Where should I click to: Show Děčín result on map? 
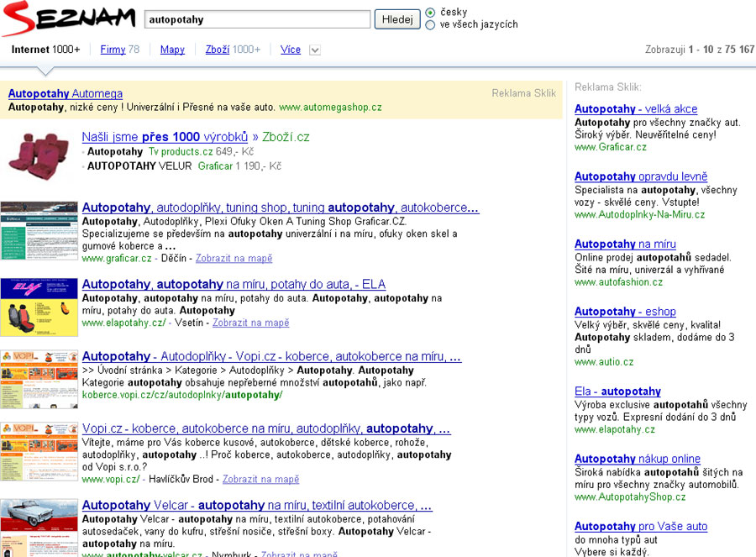[x=234, y=259]
